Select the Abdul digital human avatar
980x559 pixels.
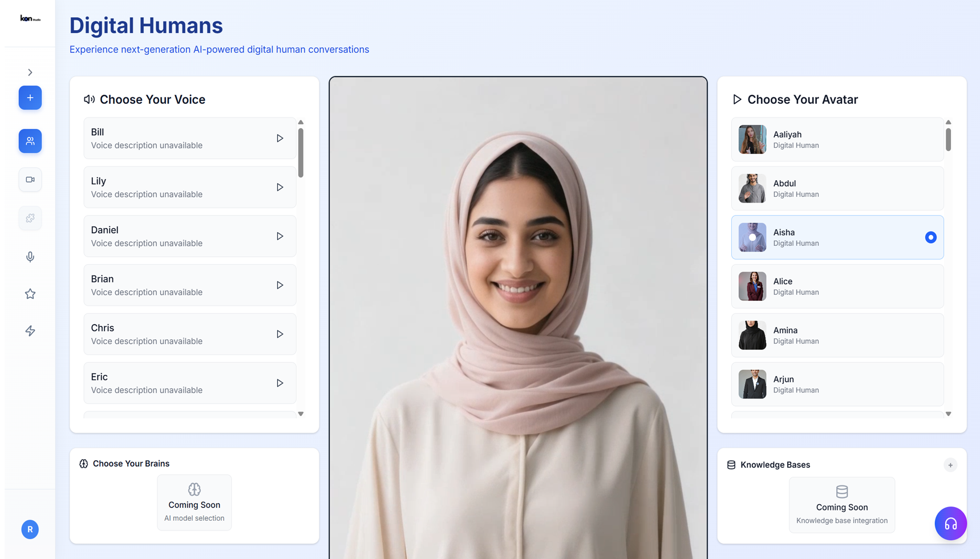click(837, 188)
